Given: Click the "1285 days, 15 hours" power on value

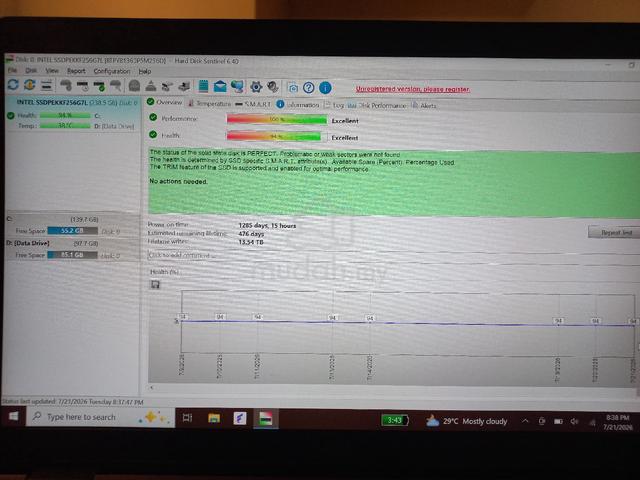Looking at the screenshot, I should 267,225.
